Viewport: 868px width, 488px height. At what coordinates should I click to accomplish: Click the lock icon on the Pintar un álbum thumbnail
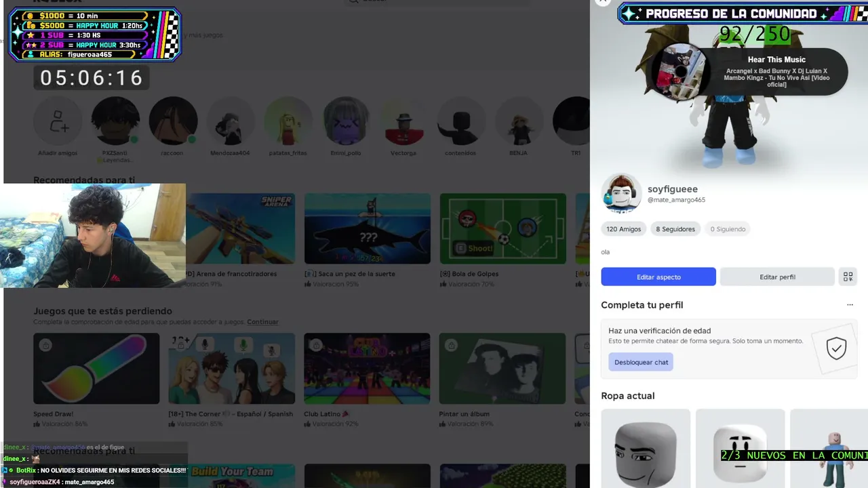[x=451, y=345]
